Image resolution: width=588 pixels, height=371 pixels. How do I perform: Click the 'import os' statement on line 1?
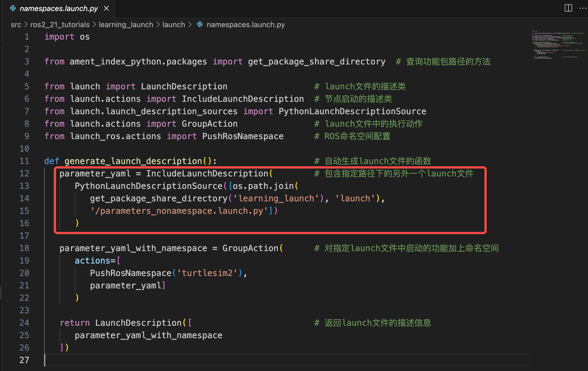(67, 37)
